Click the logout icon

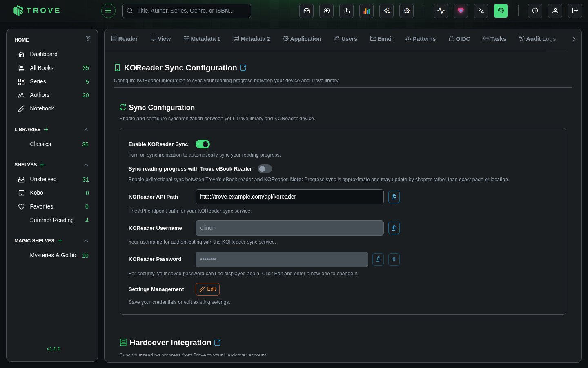click(575, 11)
